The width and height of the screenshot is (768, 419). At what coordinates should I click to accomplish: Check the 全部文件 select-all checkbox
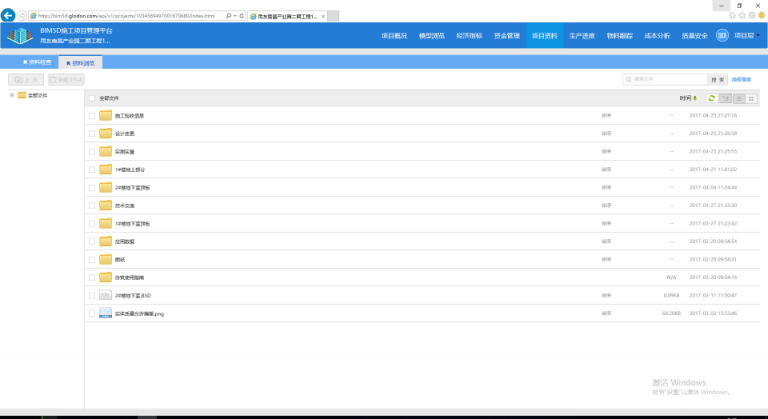coord(92,98)
